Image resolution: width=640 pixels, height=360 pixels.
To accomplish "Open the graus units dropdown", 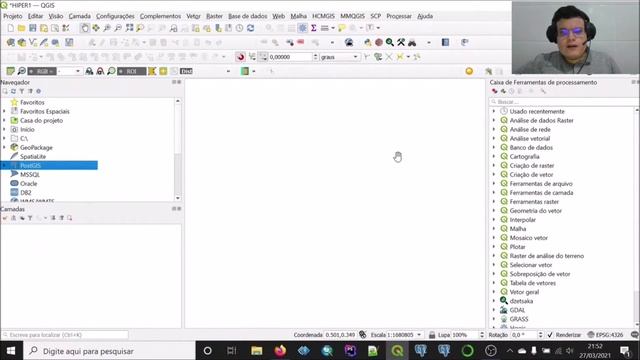I will click(x=340, y=57).
